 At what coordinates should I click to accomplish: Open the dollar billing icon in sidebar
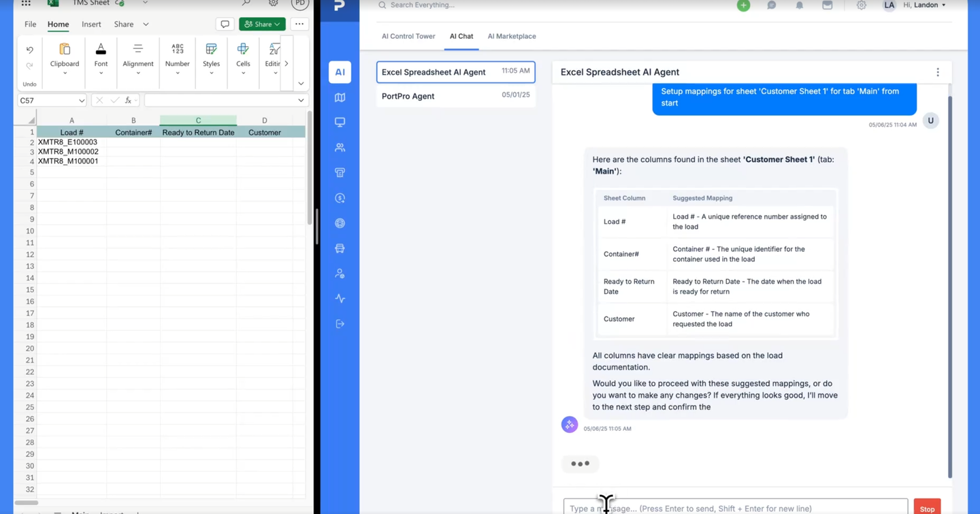point(340,198)
